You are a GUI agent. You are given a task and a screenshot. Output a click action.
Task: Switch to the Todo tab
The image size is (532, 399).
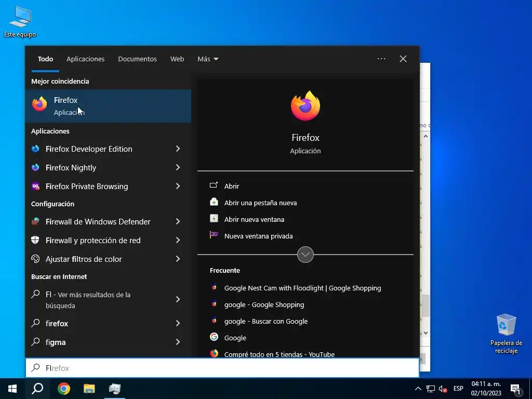coord(46,59)
